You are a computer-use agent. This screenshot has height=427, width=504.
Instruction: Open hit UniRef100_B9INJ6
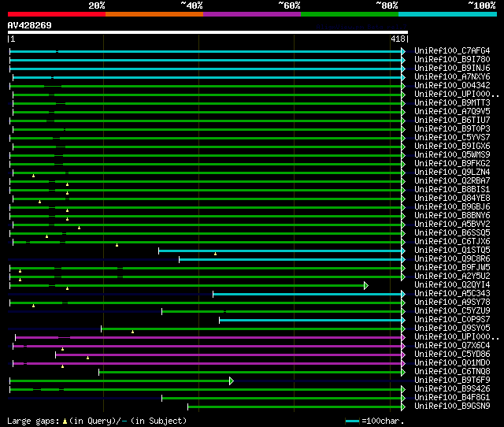(452, 69)
